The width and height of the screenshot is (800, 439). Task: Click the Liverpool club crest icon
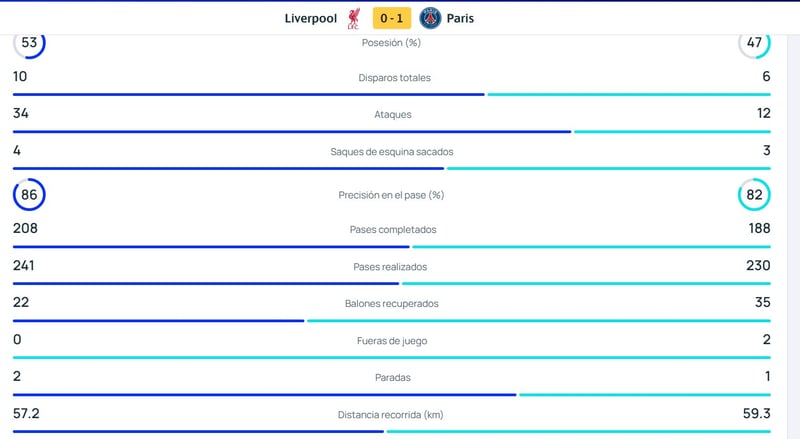pyautogui.click(x=354, y=18)
